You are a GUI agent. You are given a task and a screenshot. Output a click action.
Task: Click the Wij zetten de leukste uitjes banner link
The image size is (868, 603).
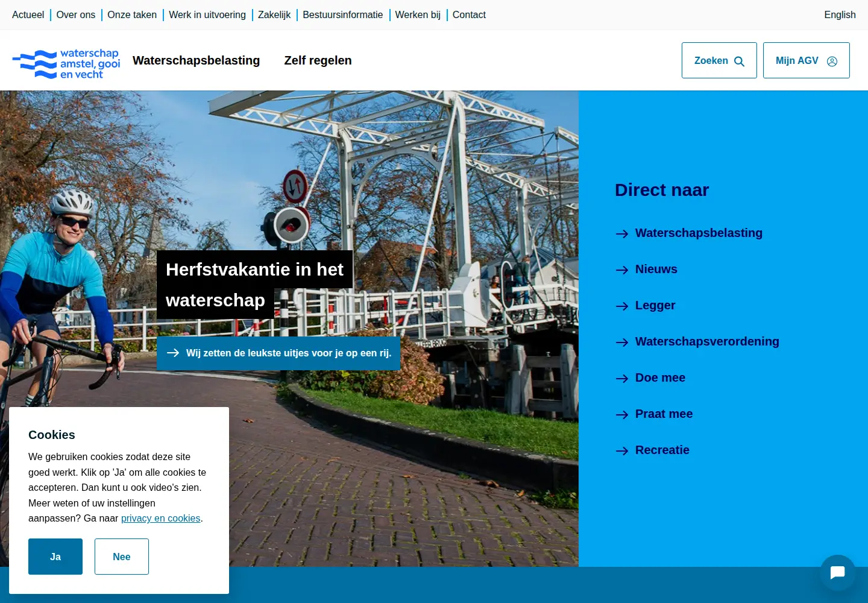278,353
